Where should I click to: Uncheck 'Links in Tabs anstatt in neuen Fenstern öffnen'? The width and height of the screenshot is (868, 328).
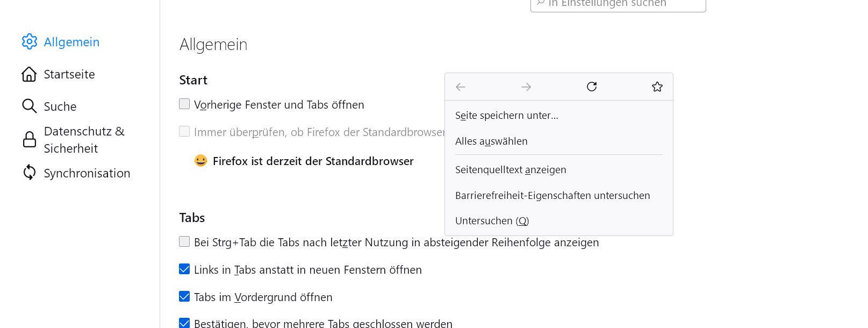[184, 269]
